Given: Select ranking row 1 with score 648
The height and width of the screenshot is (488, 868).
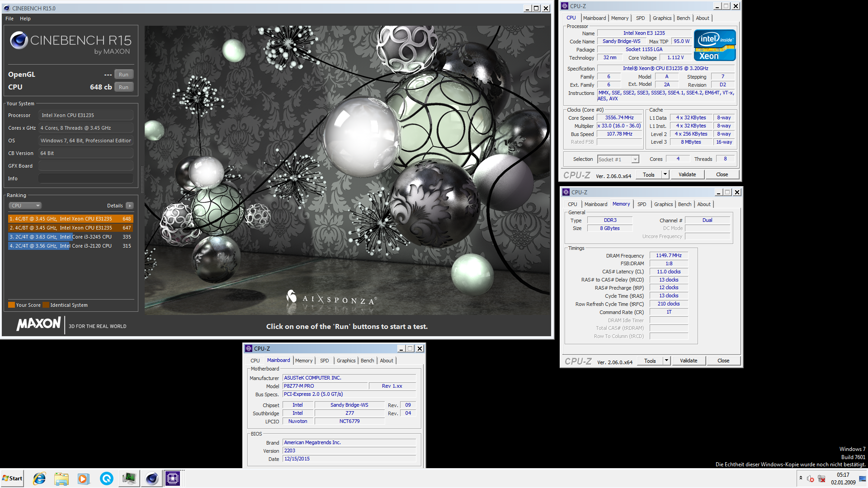Looking at the screenshot, I should [71, 219].
